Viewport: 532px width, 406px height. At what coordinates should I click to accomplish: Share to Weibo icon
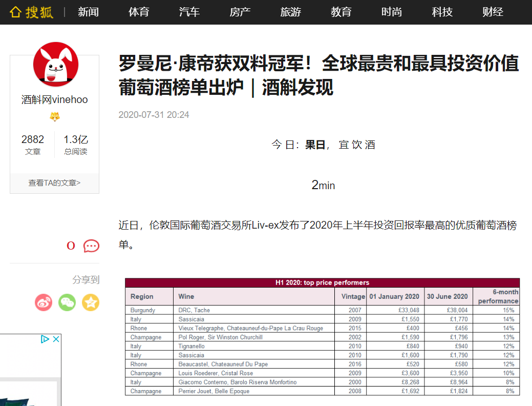click(44, 302)
